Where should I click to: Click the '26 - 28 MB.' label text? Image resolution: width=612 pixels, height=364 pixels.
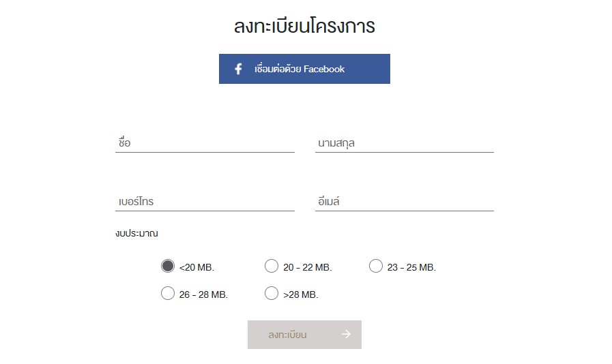[x=203, y=294]
